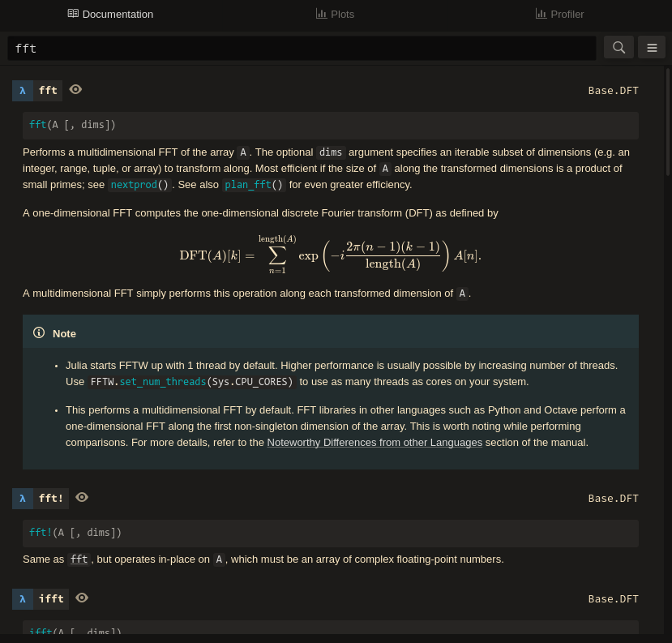The height and width of the screenshot is (643, 672).
Task: Open the hamburger menu button
Action: pyautogui.click(x=652, y=48)
